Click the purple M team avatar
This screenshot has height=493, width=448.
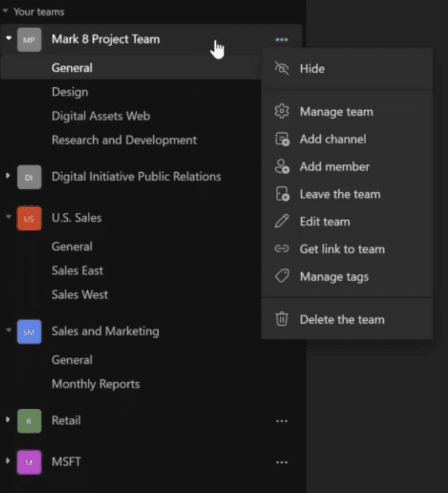pos(29,462)
